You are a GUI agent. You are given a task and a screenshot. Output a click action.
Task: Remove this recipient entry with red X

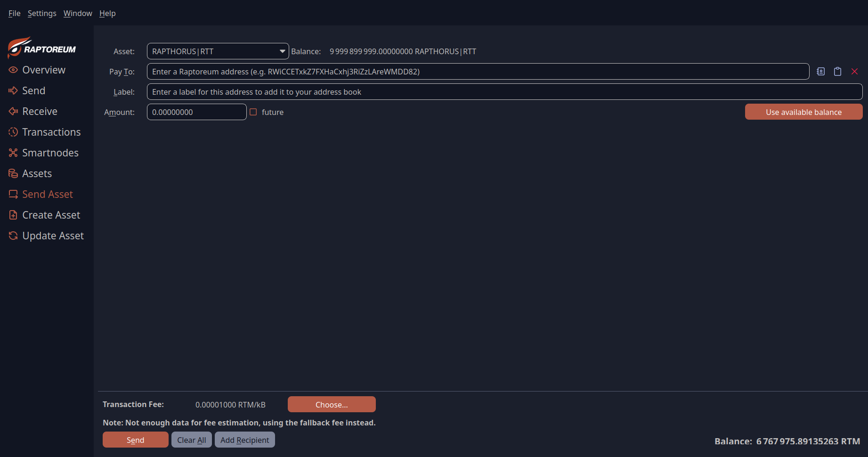[x=854, y=72]
